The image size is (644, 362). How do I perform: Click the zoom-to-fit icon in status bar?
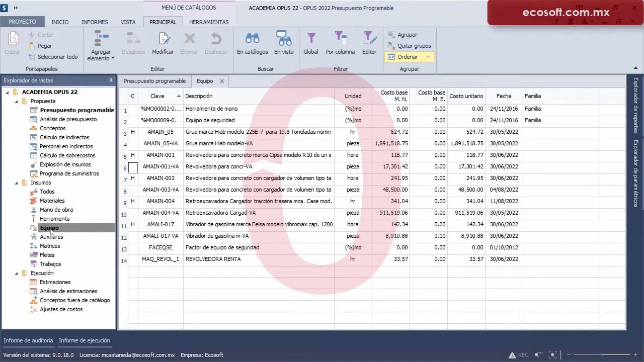click(x=553, y=355)
